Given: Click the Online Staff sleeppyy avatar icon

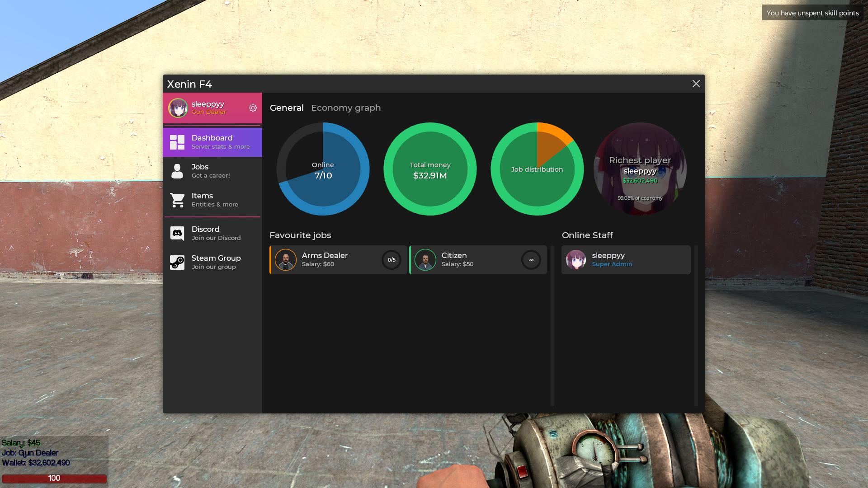Looking at the screenshot, I should click(x=576, y=259).
